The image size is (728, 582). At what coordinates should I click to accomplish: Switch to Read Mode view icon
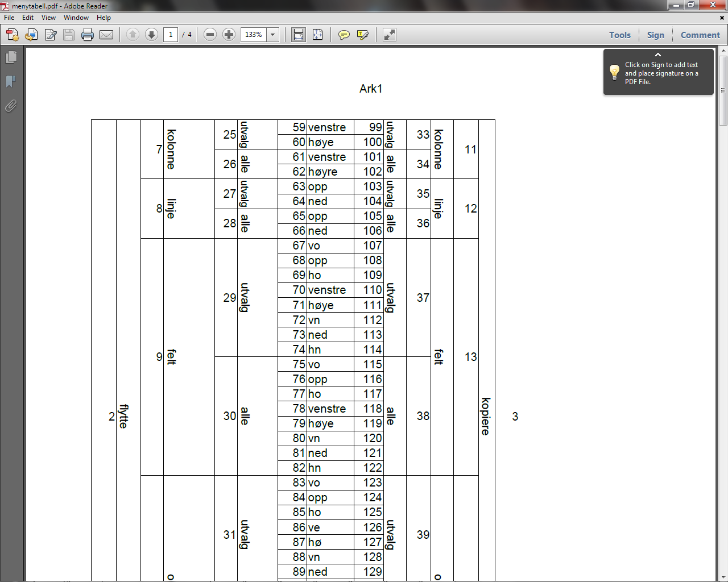click(389, 35)
